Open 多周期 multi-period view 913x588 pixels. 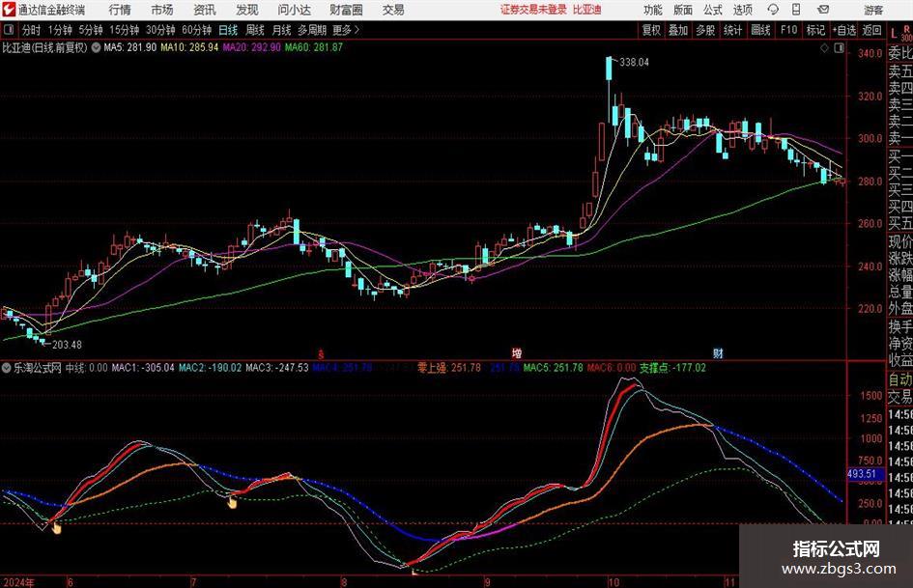click(x=312, y=30)
